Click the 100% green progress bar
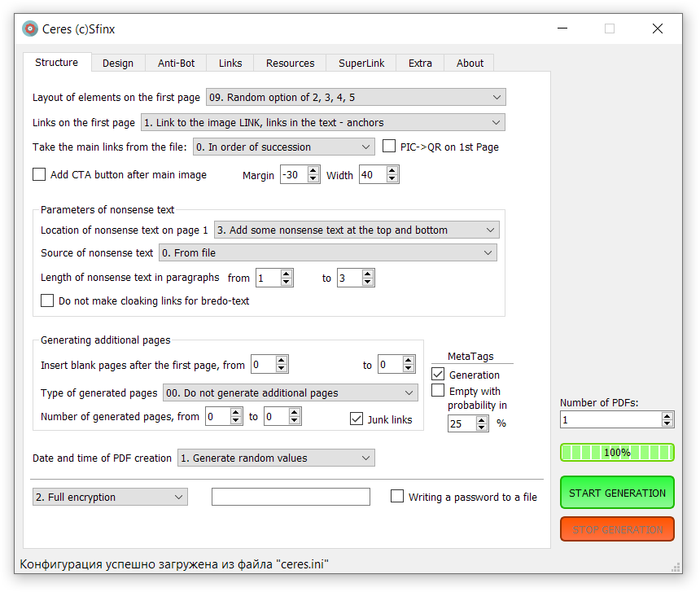Viewport: 700px width, 592px height. pos(617,452)
